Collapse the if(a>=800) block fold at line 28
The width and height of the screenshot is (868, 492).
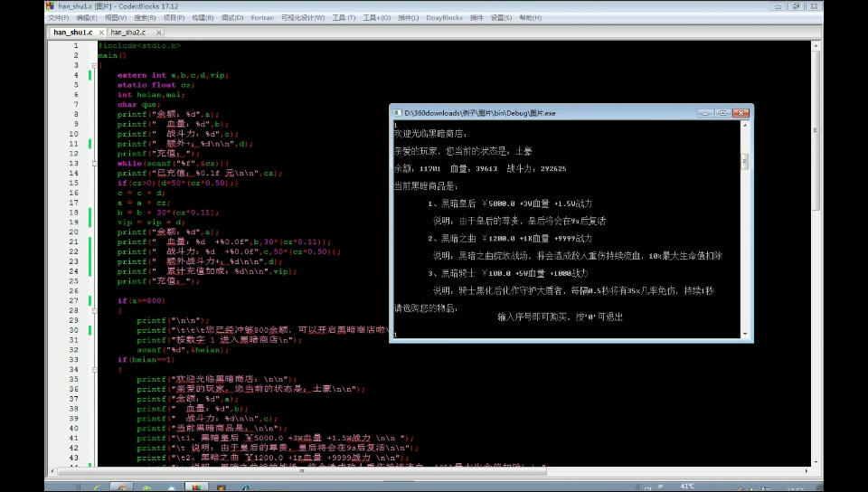tap(94, 311)
